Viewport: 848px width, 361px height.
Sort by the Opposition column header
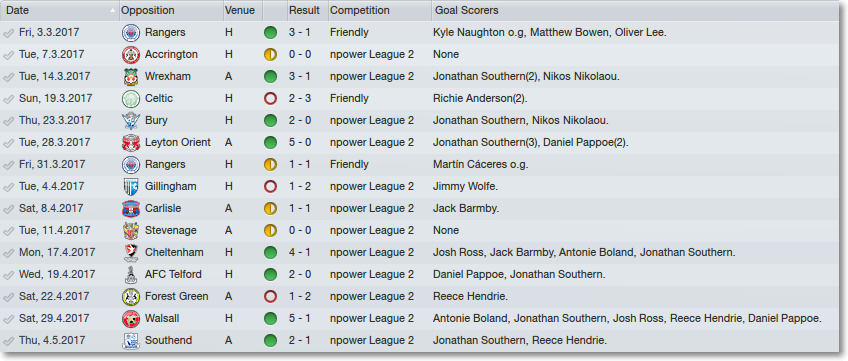pos(171,10)
